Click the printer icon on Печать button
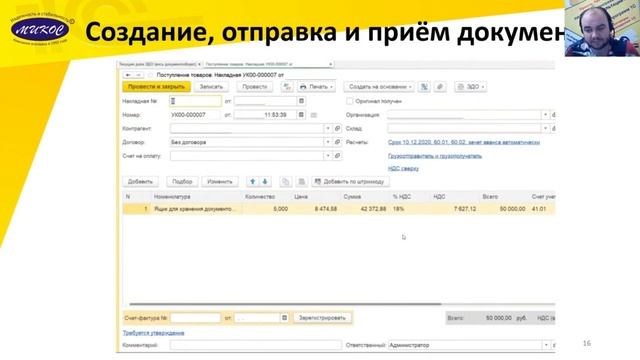 [x=303, y=87]
